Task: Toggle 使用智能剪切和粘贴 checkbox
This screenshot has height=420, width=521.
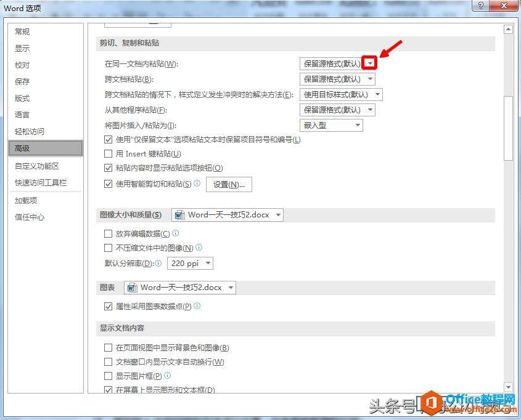Action: (x=108, y=184)
